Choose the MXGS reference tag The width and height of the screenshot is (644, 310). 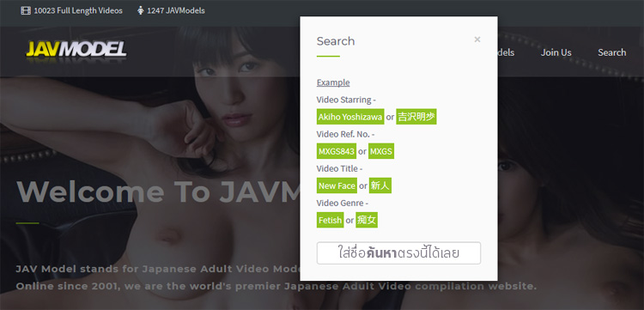381,151
